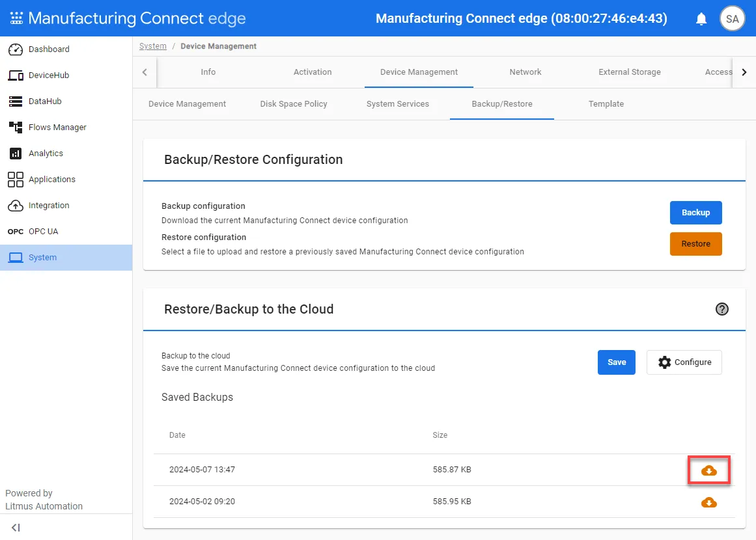Click the Saved Backups heading
This screenshot has height=540, width=756.
[197, 397]
